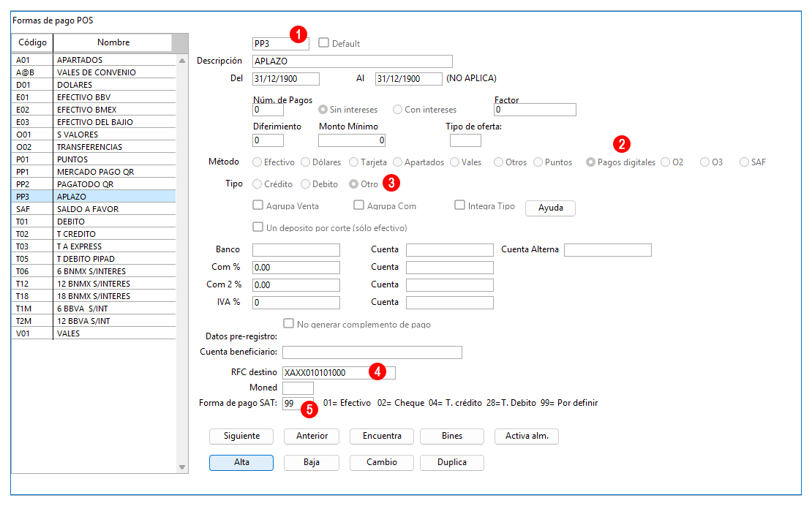Image resolution: width=812 pixels, height=506 pixels.
Task: Focus the Diferimiento input field
Action: pos(268,140)
